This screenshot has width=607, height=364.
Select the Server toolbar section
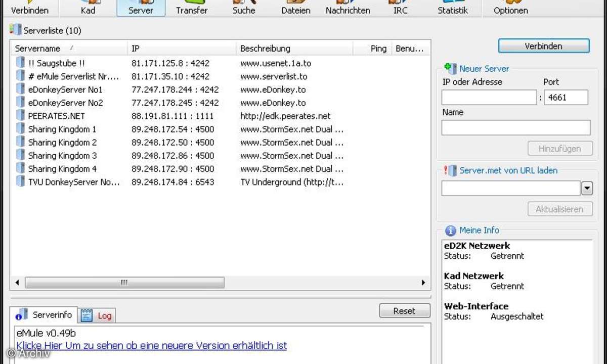[x=141, y=8]
